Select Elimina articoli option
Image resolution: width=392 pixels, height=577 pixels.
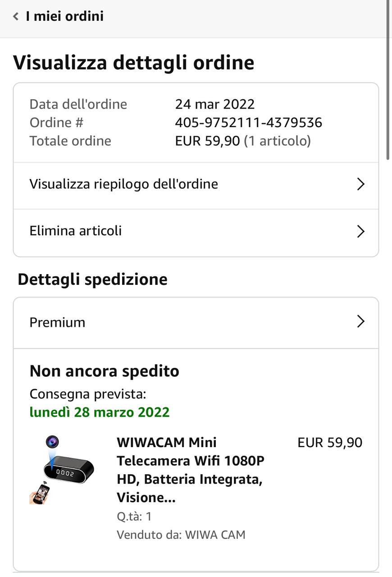tap(76, 231)
